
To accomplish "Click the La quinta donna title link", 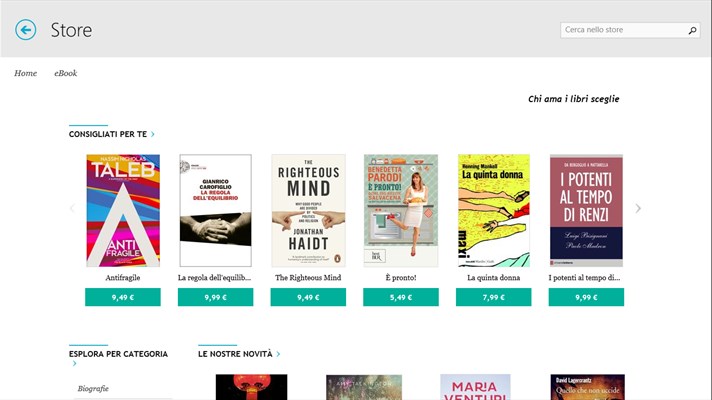I will point(494,277).
